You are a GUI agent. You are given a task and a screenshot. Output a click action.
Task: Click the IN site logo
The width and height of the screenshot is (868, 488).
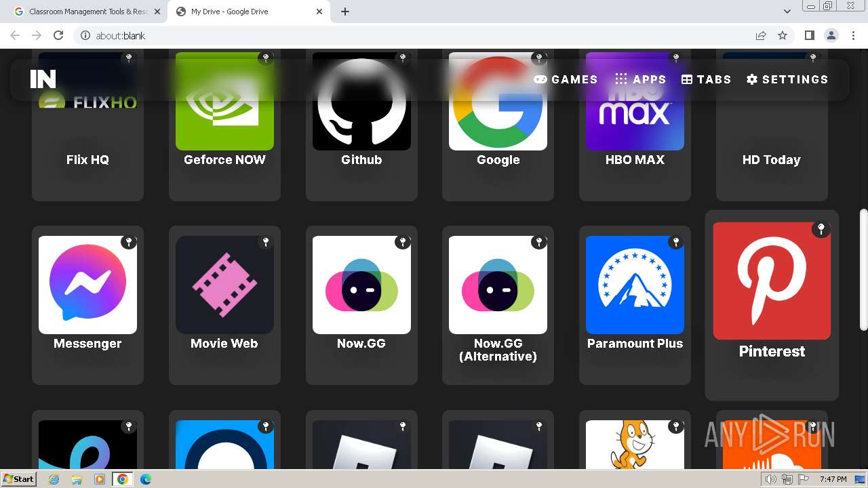pos(43,79)
